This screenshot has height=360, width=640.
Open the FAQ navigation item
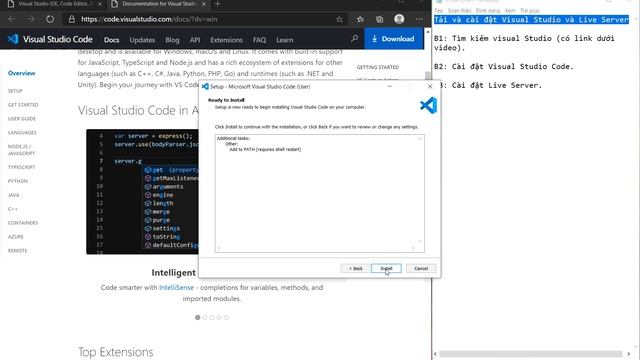(x=259, y=40)
